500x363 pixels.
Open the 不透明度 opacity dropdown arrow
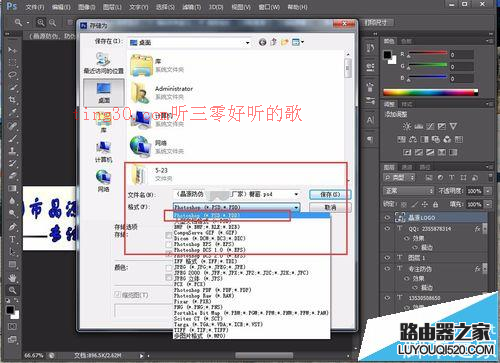pos(488,191)
